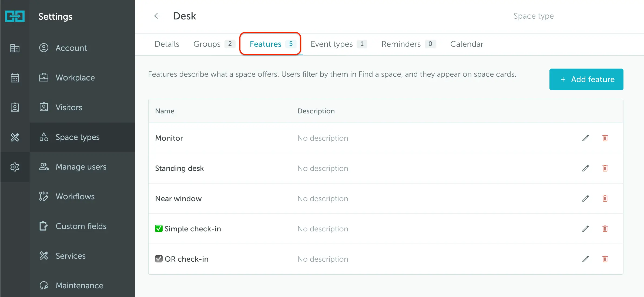This screenshot has height=297, width=644.
Task: Open the gear settings icon in the left rail
Action: coord(15,167)
